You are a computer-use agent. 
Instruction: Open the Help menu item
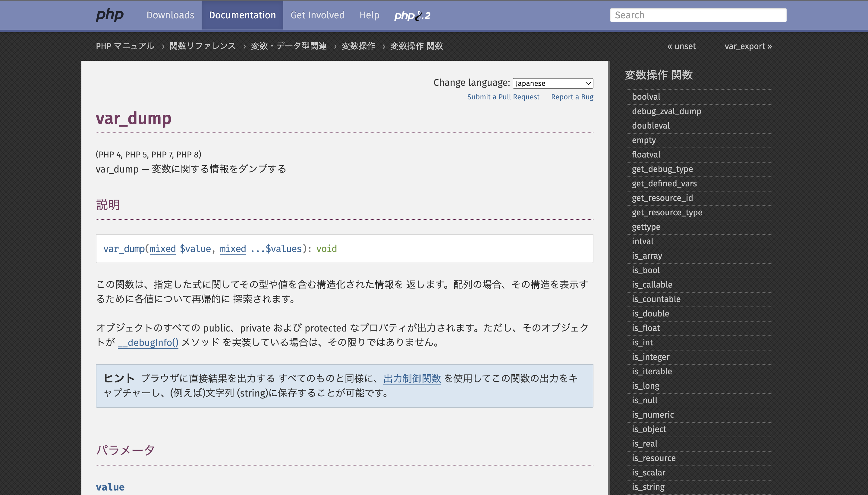369,15
